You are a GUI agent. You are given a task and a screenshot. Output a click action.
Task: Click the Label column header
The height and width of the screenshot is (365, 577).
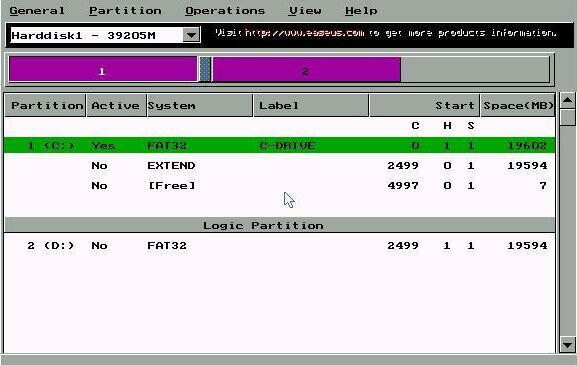[311, 106]
